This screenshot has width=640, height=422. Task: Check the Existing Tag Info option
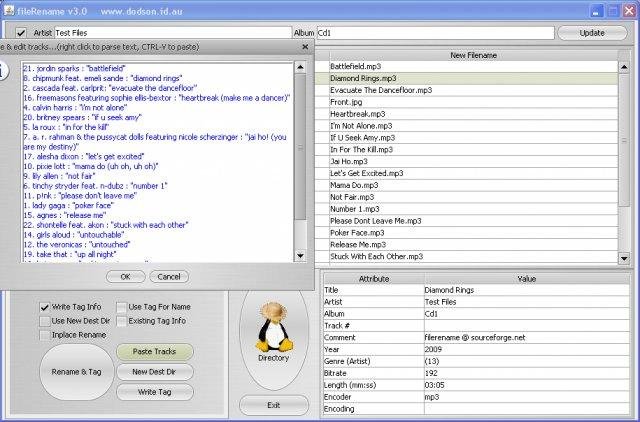121,321
